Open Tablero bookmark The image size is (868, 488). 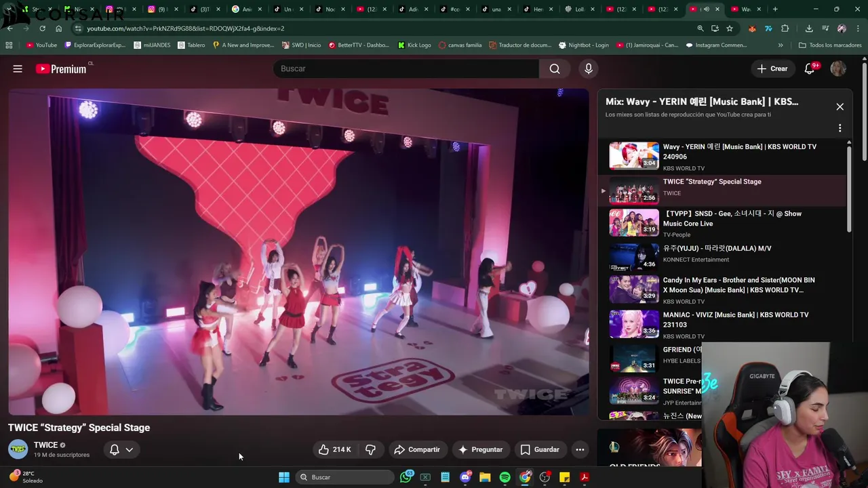tap(191, 45)
